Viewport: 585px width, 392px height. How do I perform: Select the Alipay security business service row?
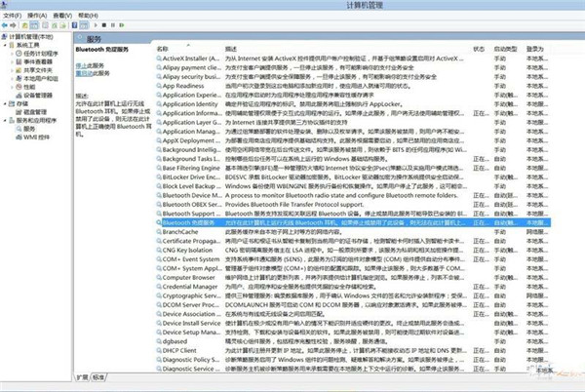[353, 77]
